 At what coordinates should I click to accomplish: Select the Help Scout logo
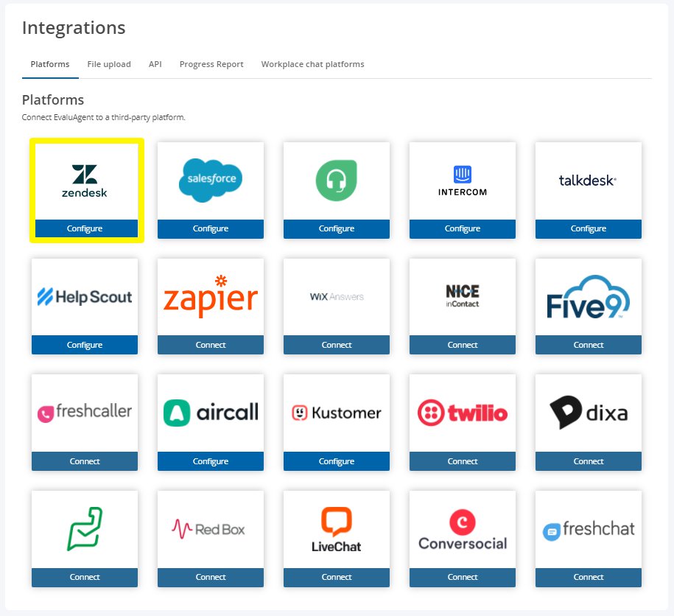pyautogui.click(x=85, y=297)
